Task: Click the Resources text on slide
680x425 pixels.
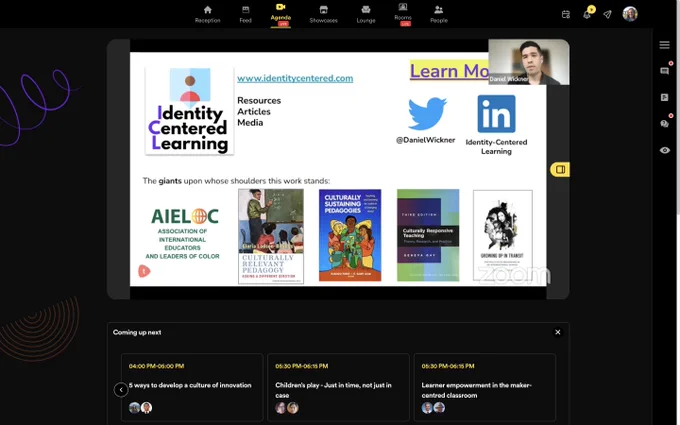Action: coord(259,101)
